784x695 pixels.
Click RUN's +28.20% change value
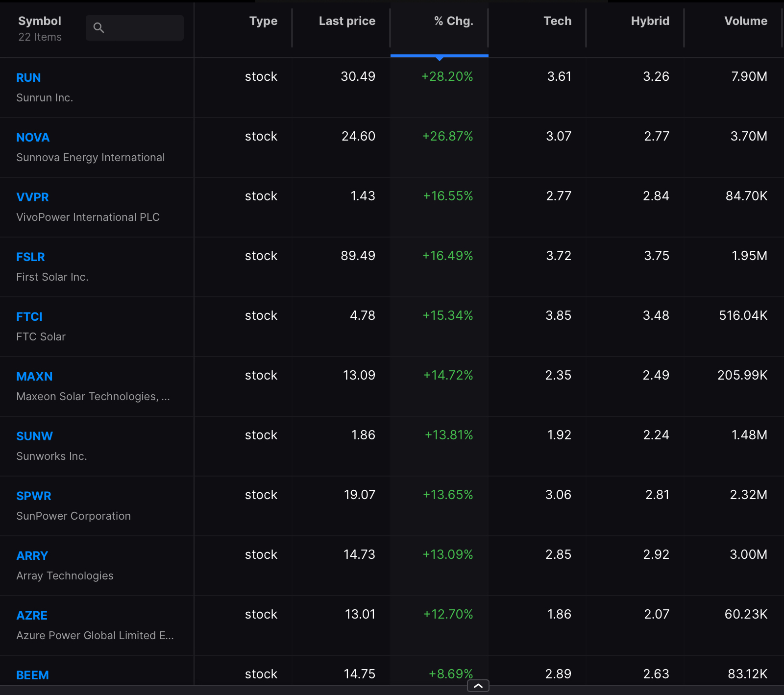tap(447, 77)
